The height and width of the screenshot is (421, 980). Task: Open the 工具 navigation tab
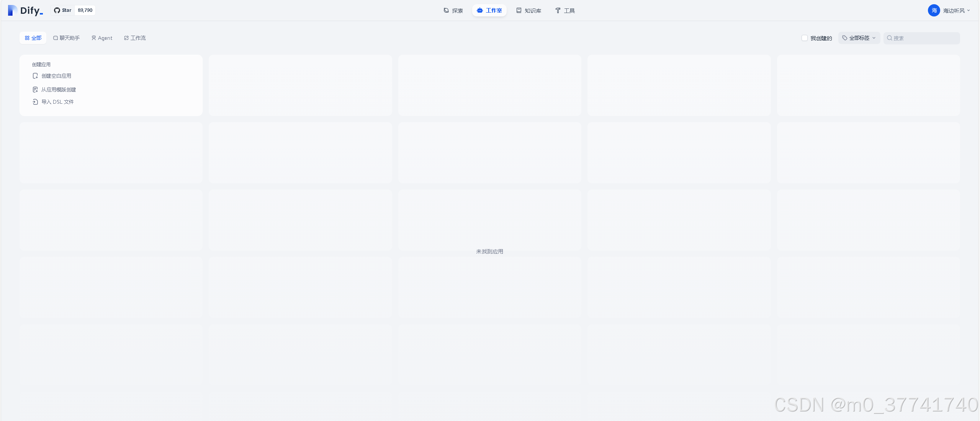pyautogui.click(x=565, y=10)
